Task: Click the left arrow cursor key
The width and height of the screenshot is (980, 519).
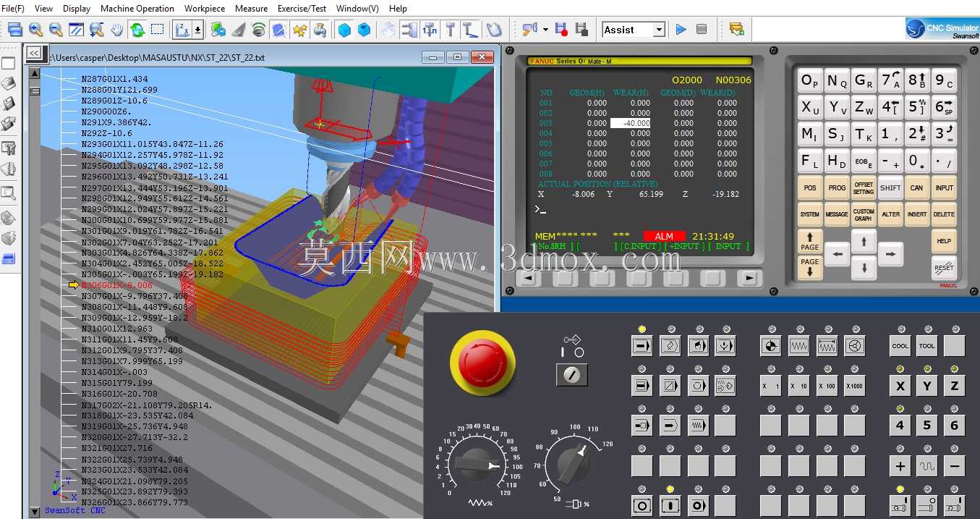Action: click(x=838, y=254)
